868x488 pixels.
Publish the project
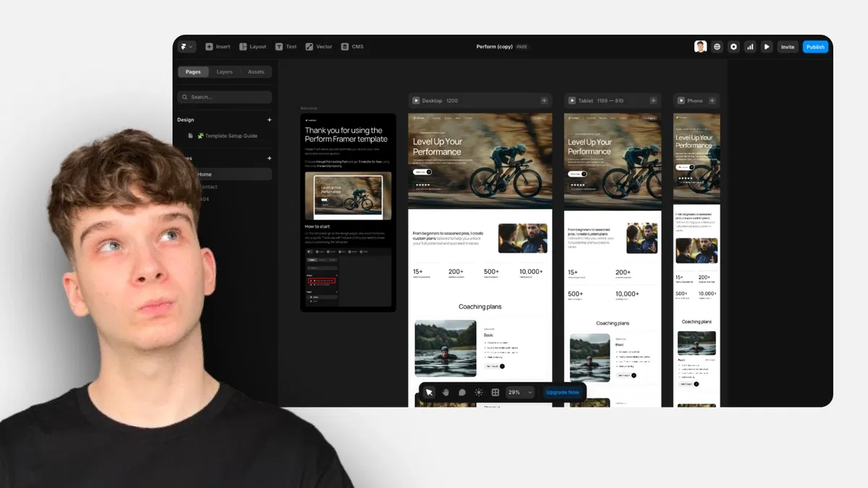815,46
